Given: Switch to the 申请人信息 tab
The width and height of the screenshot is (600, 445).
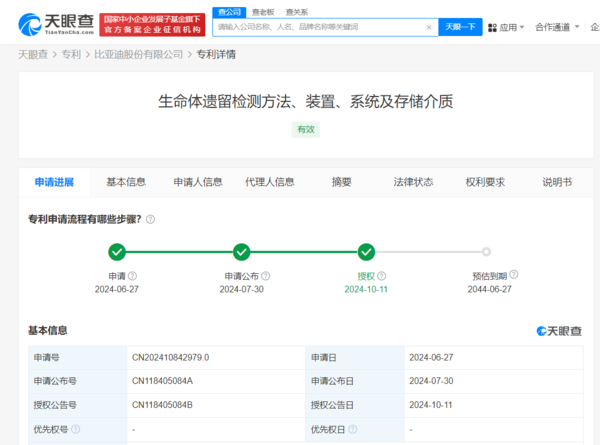Looking at the screenshot, I should [x=198, y=182].
